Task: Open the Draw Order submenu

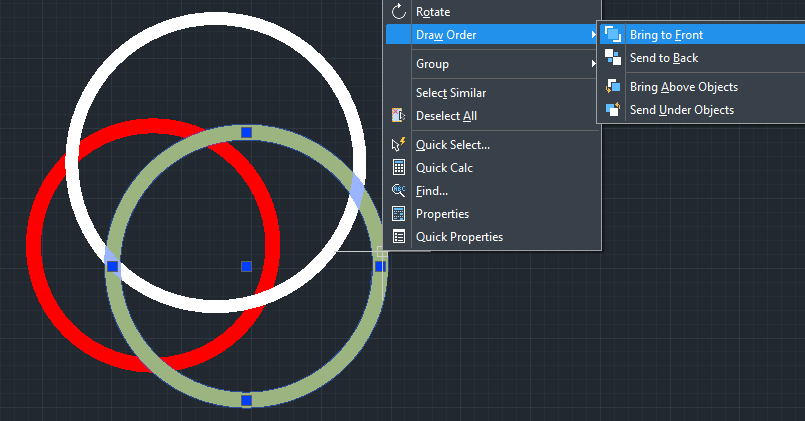Action: [493, 34]
